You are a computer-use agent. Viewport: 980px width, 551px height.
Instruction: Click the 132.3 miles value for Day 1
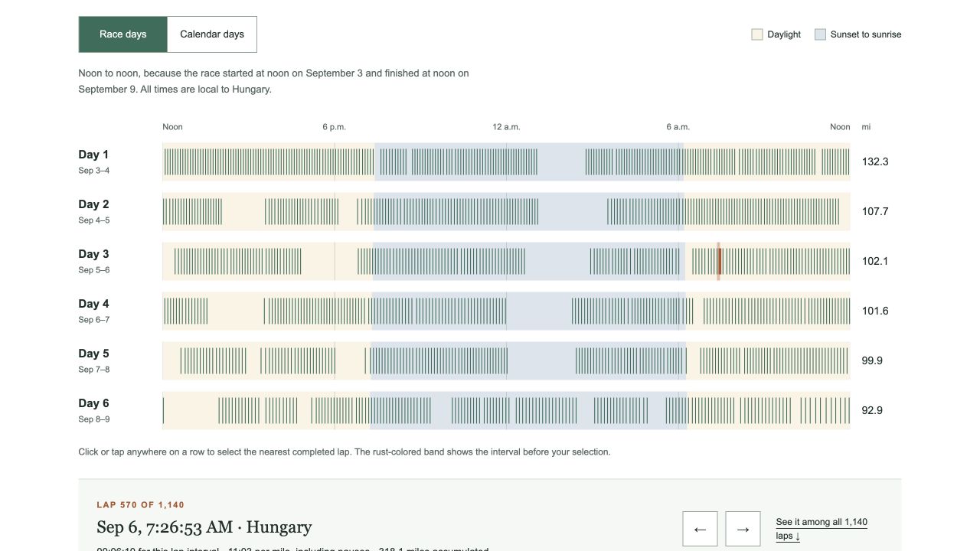point(875,161)
